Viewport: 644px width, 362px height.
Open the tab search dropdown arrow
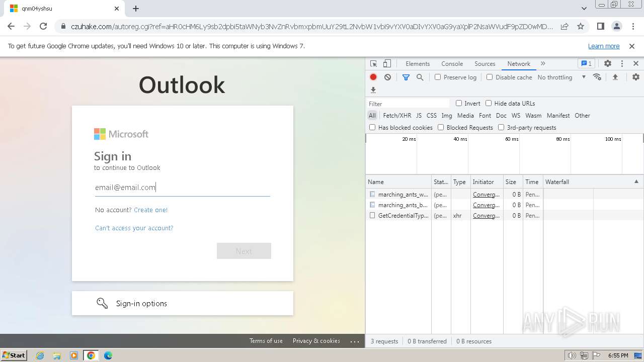coord(584,9)
